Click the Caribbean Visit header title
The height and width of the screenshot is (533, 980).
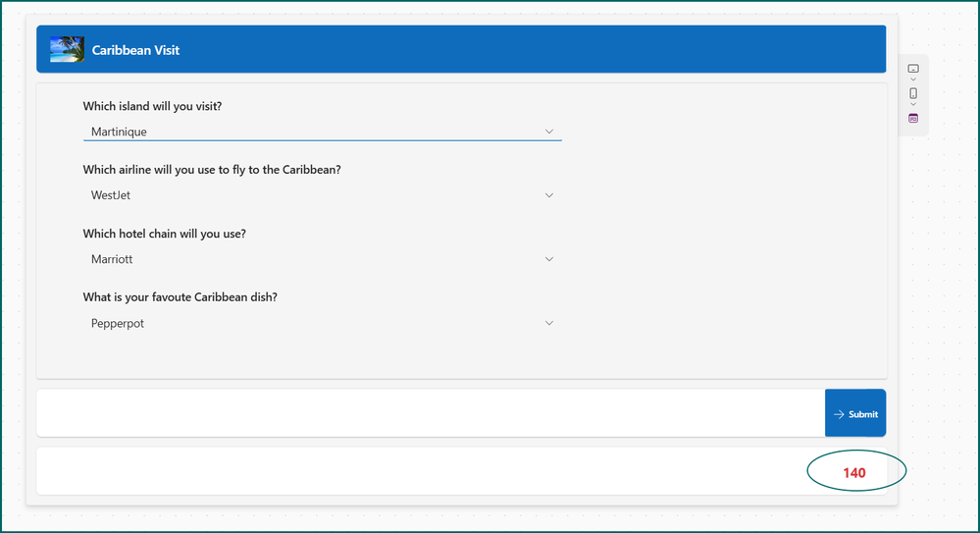pyautogui.click(x=135, y=50)
